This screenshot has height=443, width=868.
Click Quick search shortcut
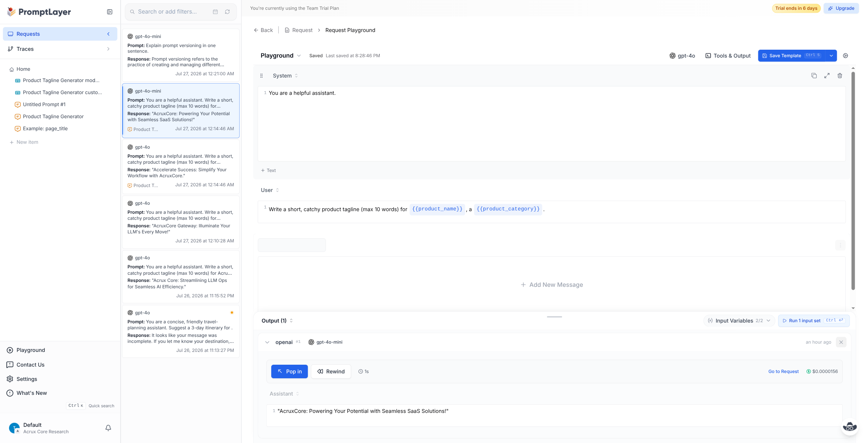click(90, 406)
